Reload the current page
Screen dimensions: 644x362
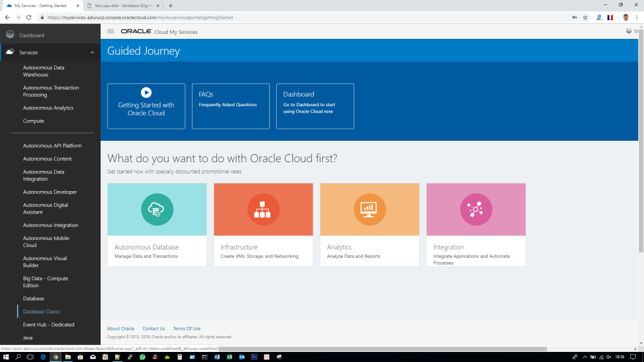click(29, 18)
